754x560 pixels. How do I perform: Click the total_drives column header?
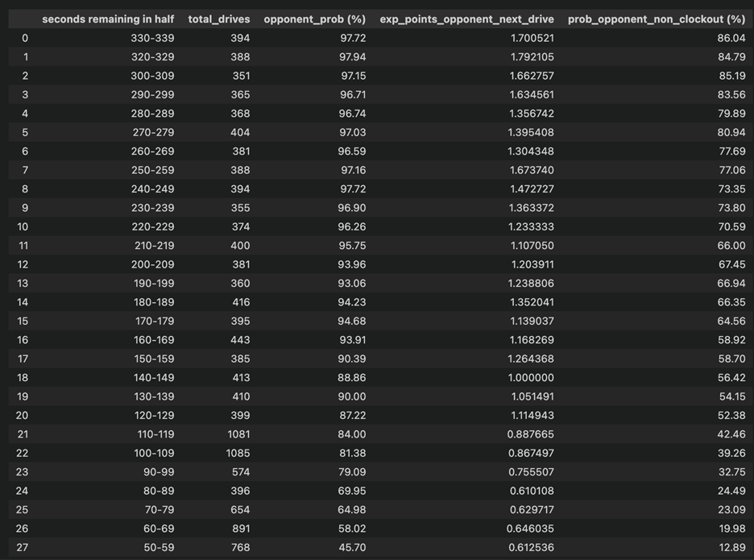tap(219, 19)
